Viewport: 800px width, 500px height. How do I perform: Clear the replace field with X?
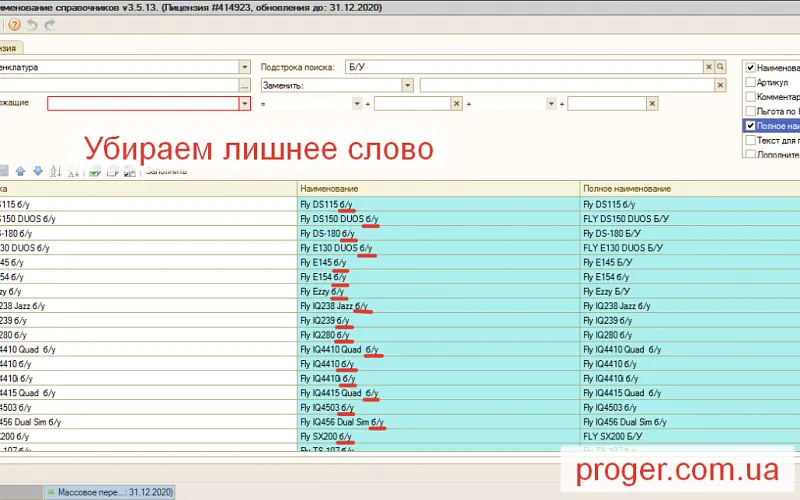point(720,85)
